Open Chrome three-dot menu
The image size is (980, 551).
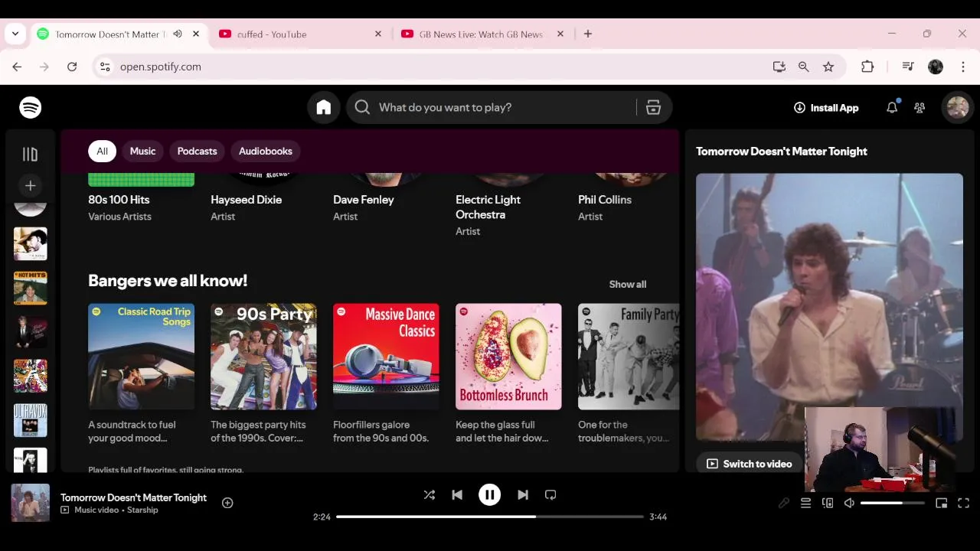point(963,67)
